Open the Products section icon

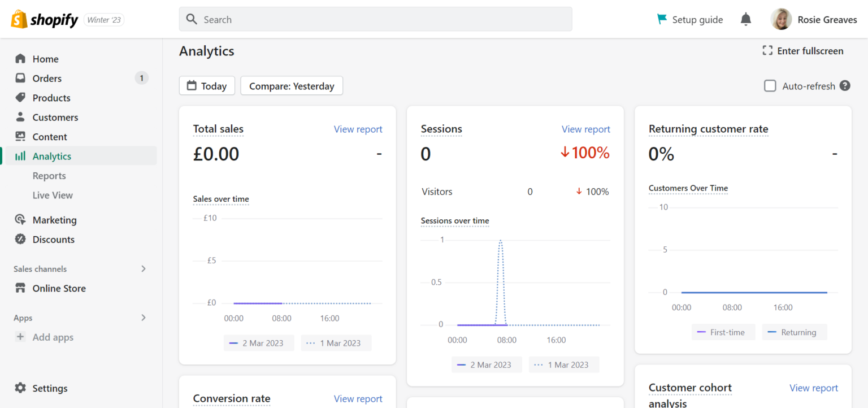20,97
